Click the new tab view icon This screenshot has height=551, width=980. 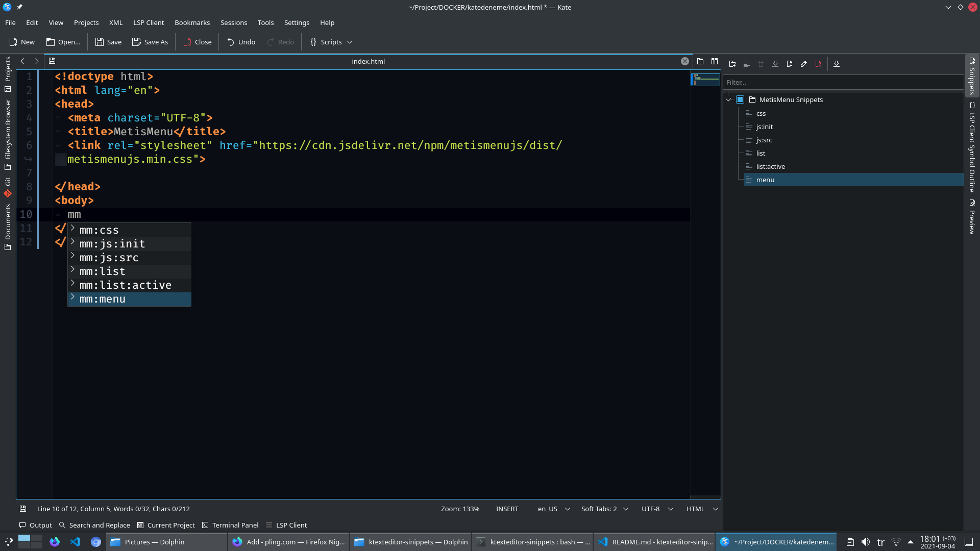700,61
